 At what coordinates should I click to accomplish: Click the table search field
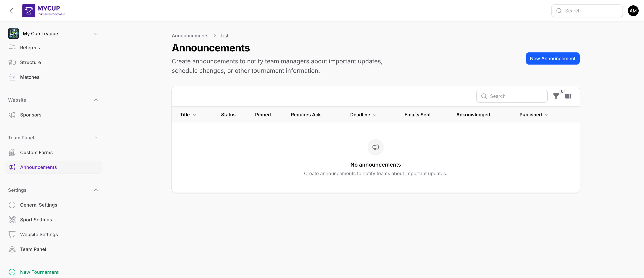pos(512,96)
